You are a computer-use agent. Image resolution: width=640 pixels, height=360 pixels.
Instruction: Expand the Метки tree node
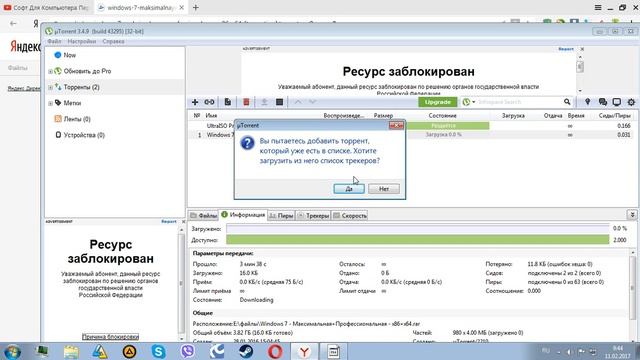coord(50,103)
